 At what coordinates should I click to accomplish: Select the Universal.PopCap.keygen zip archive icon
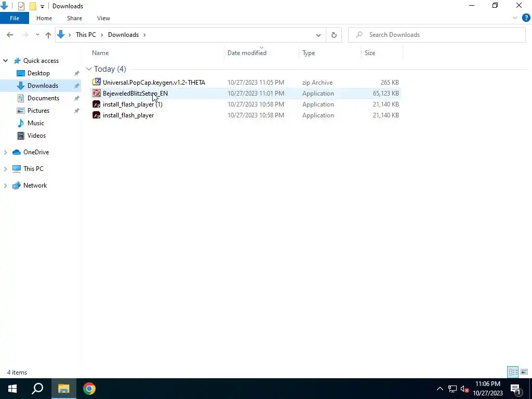coord(96,82)
